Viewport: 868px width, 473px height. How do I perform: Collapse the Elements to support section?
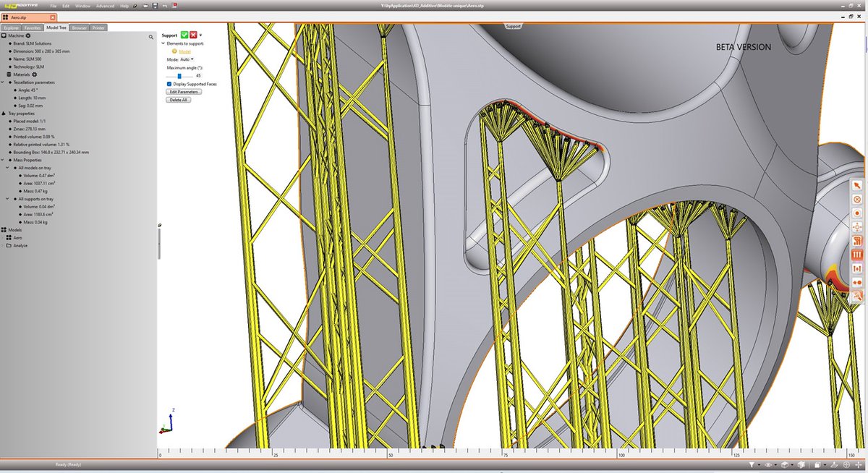coord(162,43)
